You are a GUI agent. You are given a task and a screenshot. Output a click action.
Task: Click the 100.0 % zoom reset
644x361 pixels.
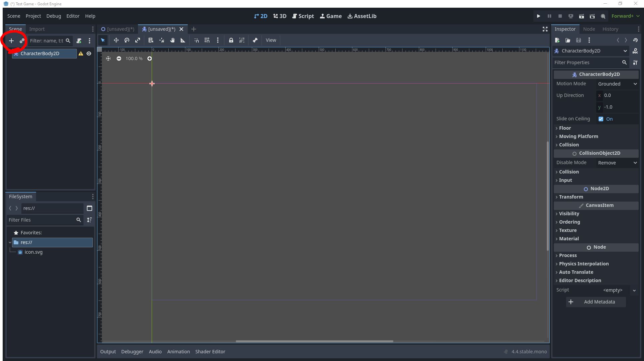point(134,58)
